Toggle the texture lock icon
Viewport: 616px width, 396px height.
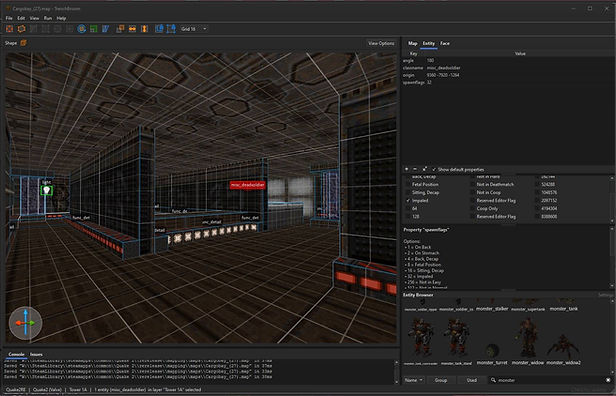tap(159, 29)
